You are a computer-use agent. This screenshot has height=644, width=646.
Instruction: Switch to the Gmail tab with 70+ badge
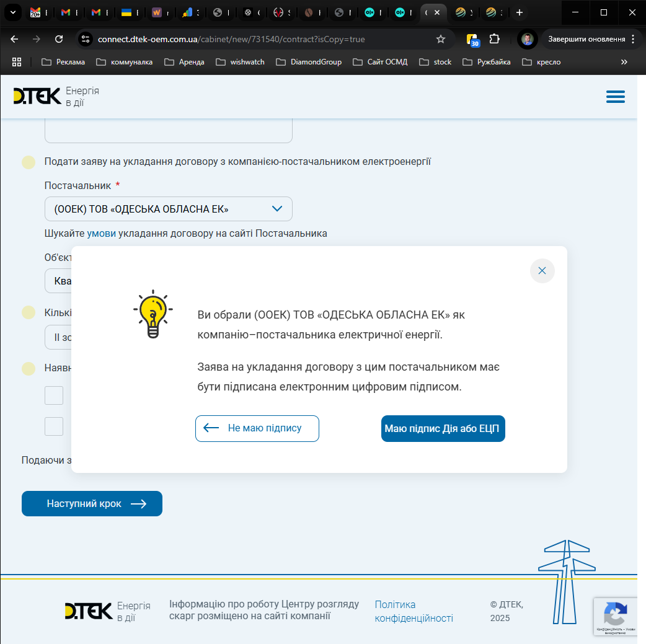pos(40,12)
